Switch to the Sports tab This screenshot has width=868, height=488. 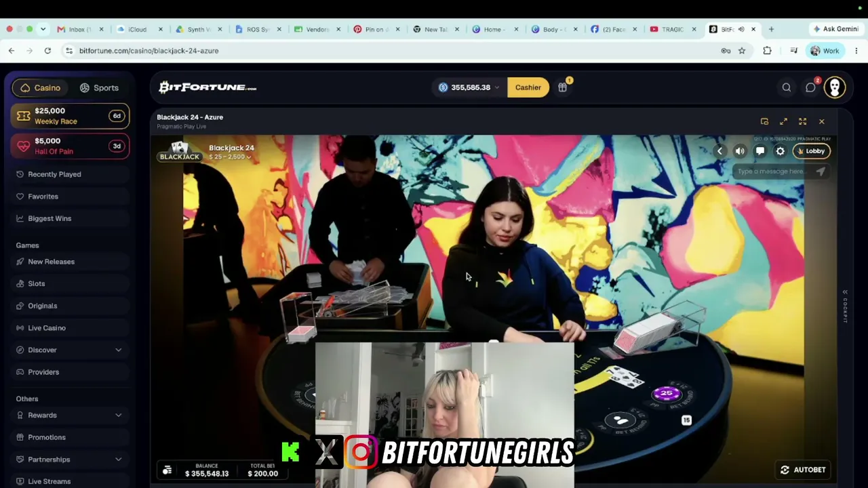(99, 87)
